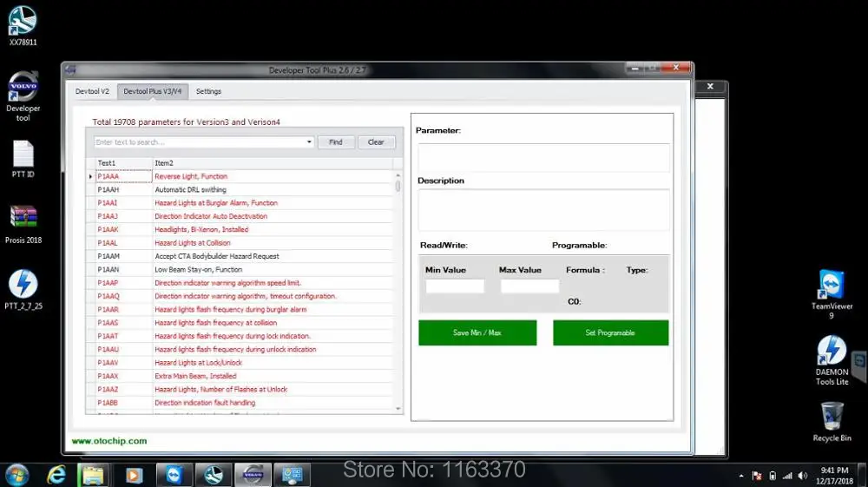Open the TeamViewer 9 desktop icon
The image size is (868, 487).
[832, 294]
